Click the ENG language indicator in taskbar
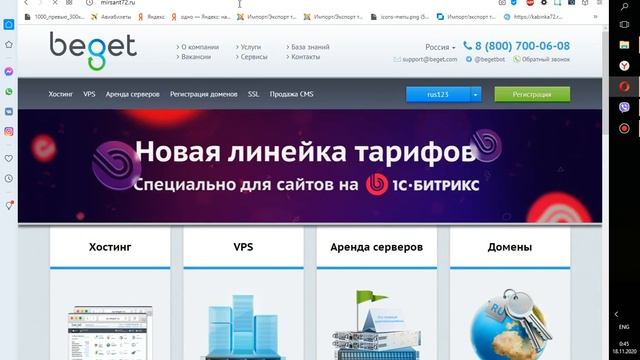The height and width of the screenshot is (360, 640). click(x=624, y=327)
